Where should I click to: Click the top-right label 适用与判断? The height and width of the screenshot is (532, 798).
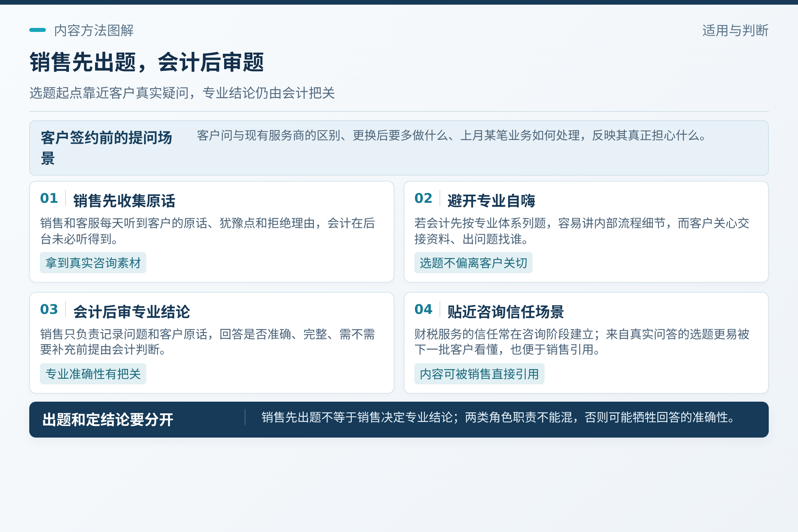click(735, 31)
